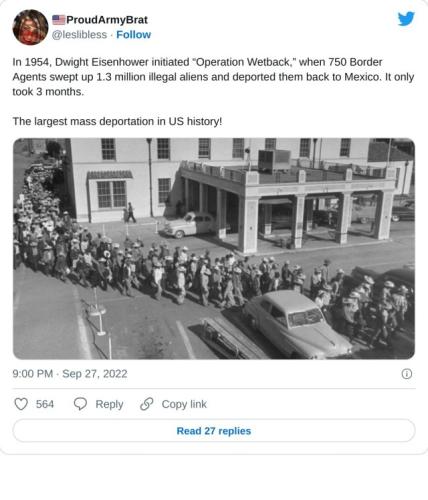This screenshot has height=500, width=428.
Task: Click the American flag emoji before ProudArmyBrat
Action: pos(59,20)
